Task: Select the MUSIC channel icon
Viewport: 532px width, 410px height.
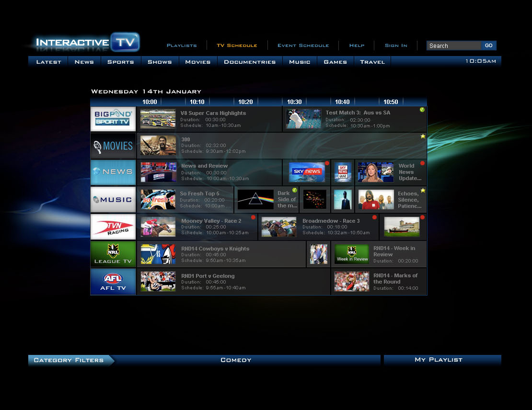Action: 113,199
